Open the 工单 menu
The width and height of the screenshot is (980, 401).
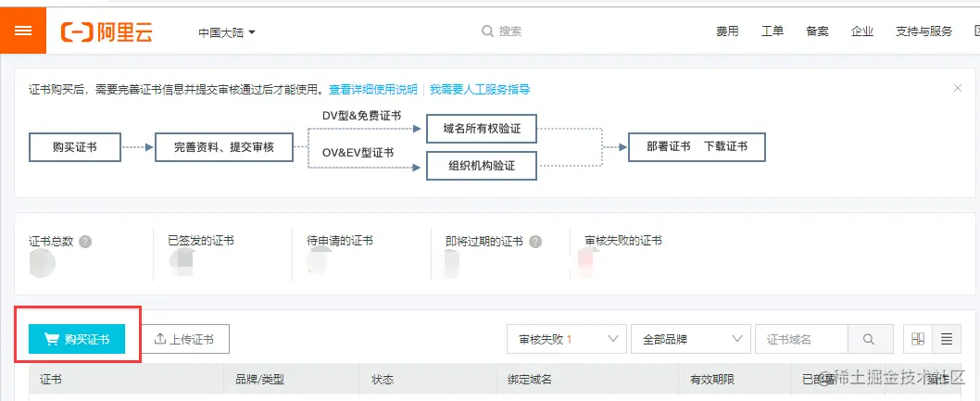(x=773, y=31)
